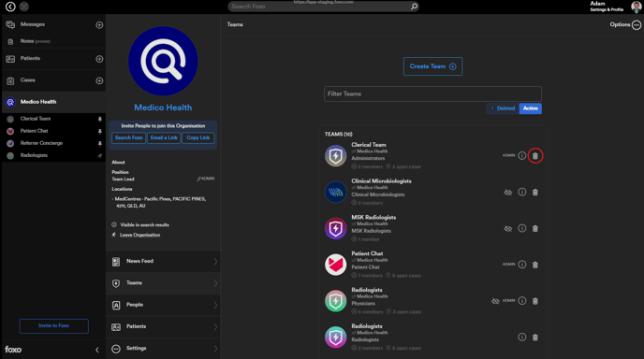This screenshot has width=644, height=359.
Task: Collapse the left sidebar chevron
Action: 97,350
